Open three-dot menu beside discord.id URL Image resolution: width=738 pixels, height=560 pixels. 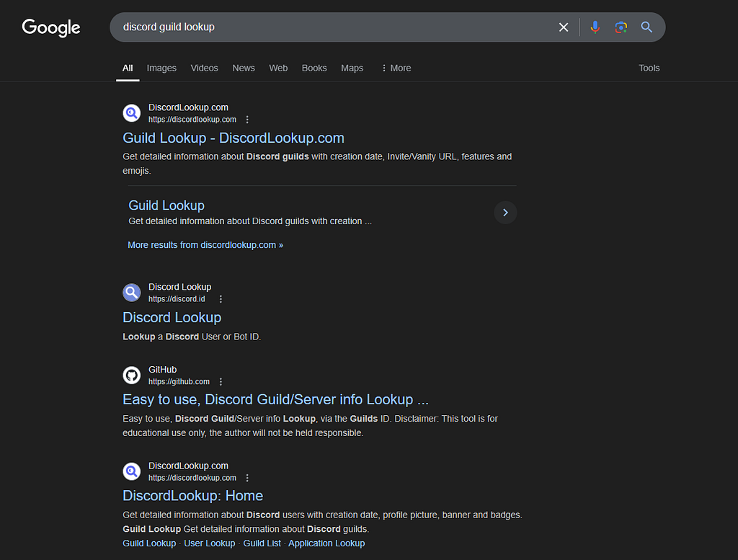click(221, 299)
